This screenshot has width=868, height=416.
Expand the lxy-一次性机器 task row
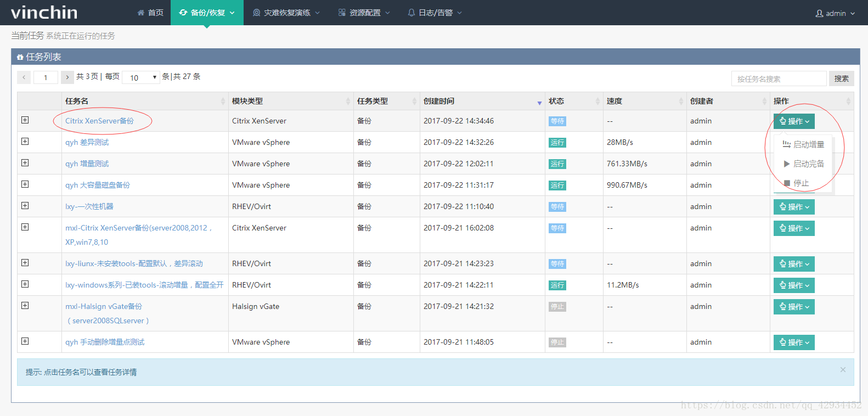(x=25, y=206)
